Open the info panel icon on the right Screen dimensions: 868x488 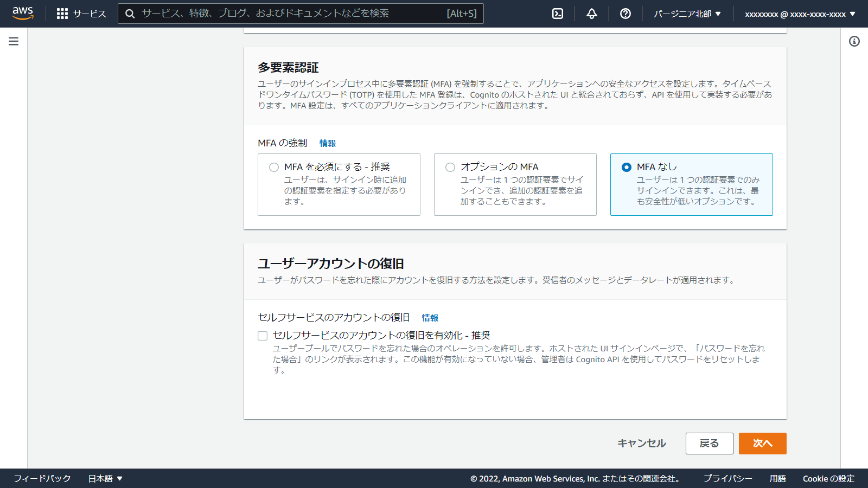click(856, 40)
